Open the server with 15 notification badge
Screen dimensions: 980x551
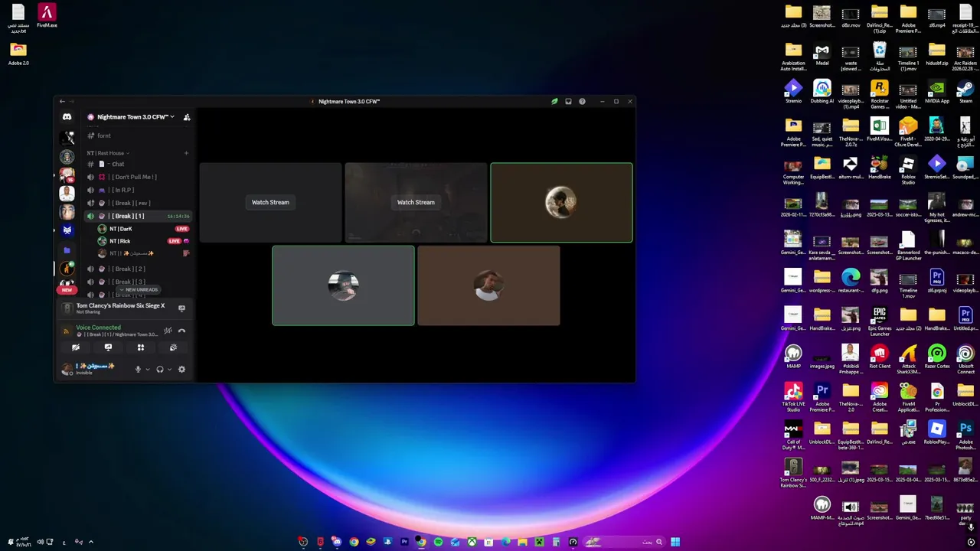[x=67, y=175]
